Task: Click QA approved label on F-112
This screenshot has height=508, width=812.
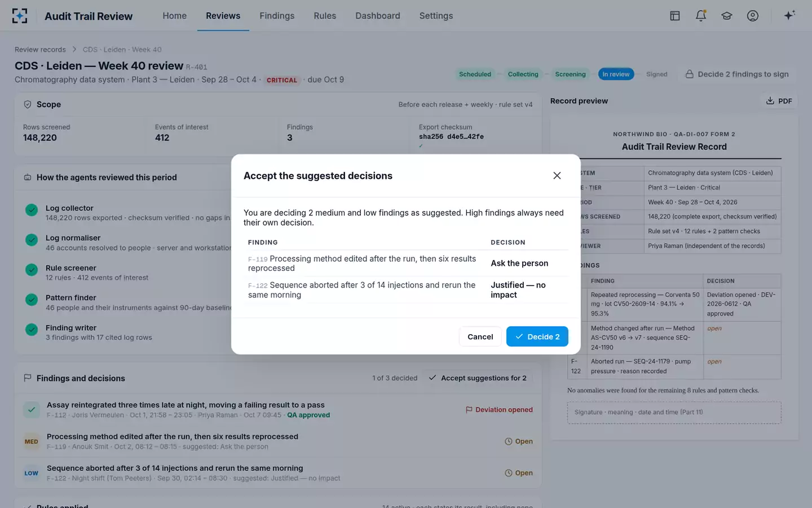Action: point(308,415)
